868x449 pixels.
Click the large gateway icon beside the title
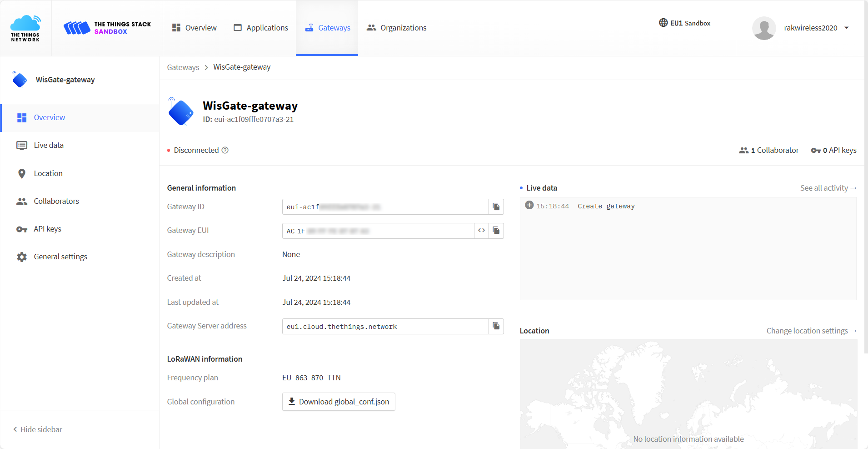click(181, 112)
